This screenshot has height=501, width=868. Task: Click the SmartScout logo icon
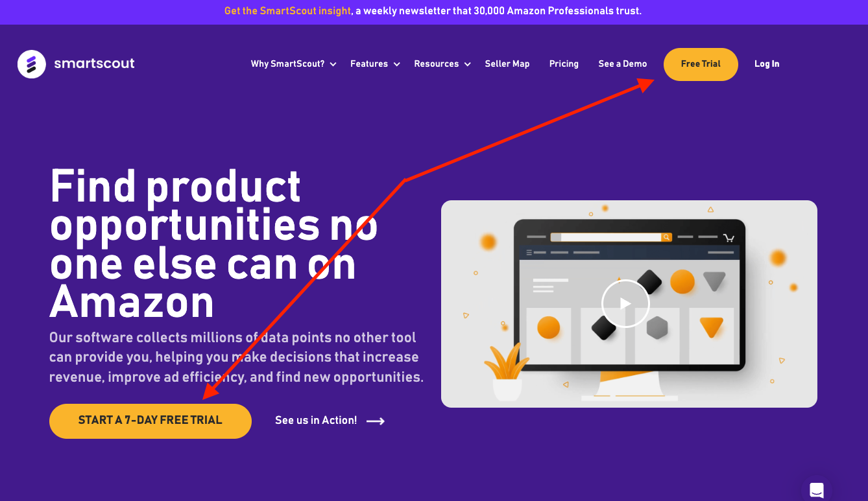(32, 64)
